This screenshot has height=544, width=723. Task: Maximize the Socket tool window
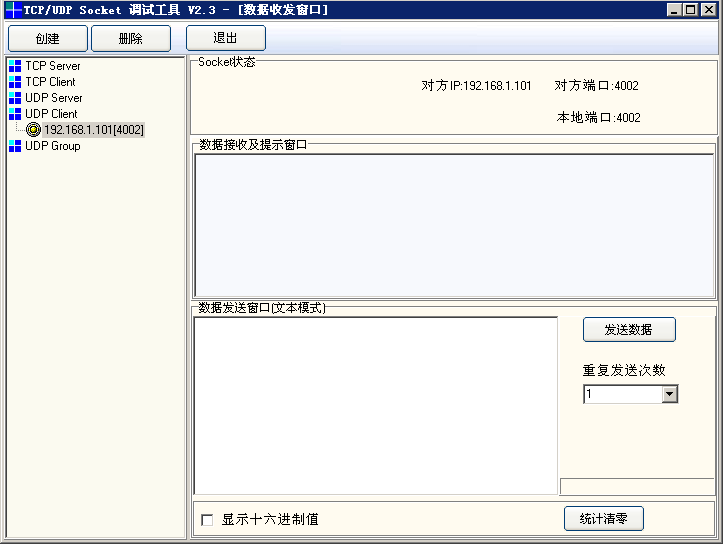pyautogui.click(x=691, y=10)
